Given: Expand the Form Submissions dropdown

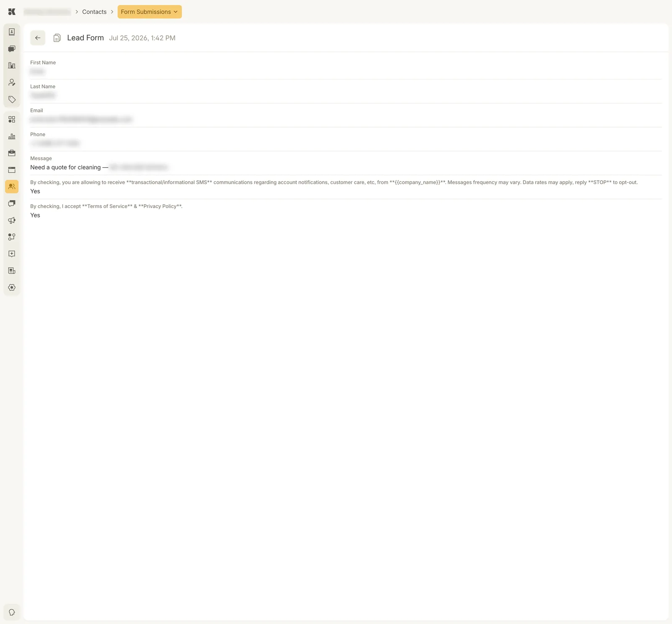Looking at the screenshot, I should (150, 12).
